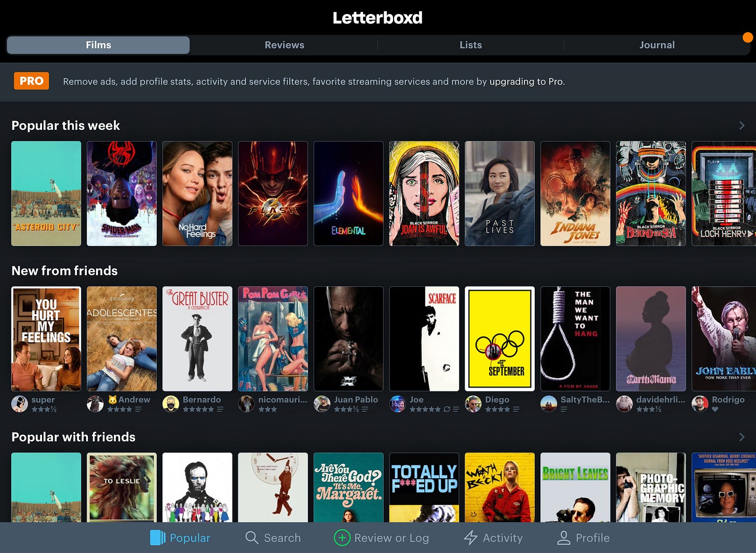Open Are You There God? It's Me, Margaret poster
Image resolution: width=756 pixels, height=553 pixels.
click(348, 488)
